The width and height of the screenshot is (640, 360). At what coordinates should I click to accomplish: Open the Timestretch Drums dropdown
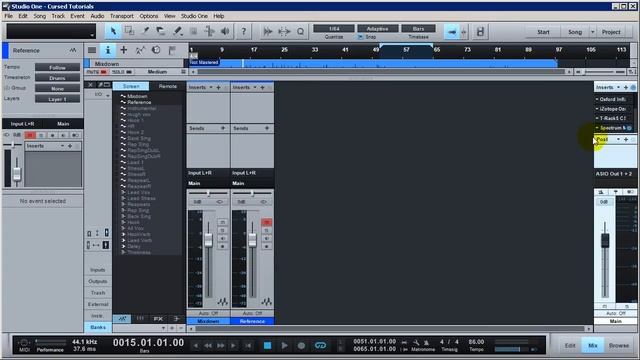pyautogui.click(x=57, y=78)
